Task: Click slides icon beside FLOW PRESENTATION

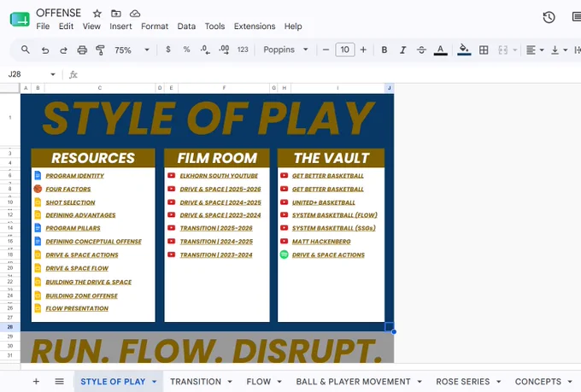Action: 38,308
